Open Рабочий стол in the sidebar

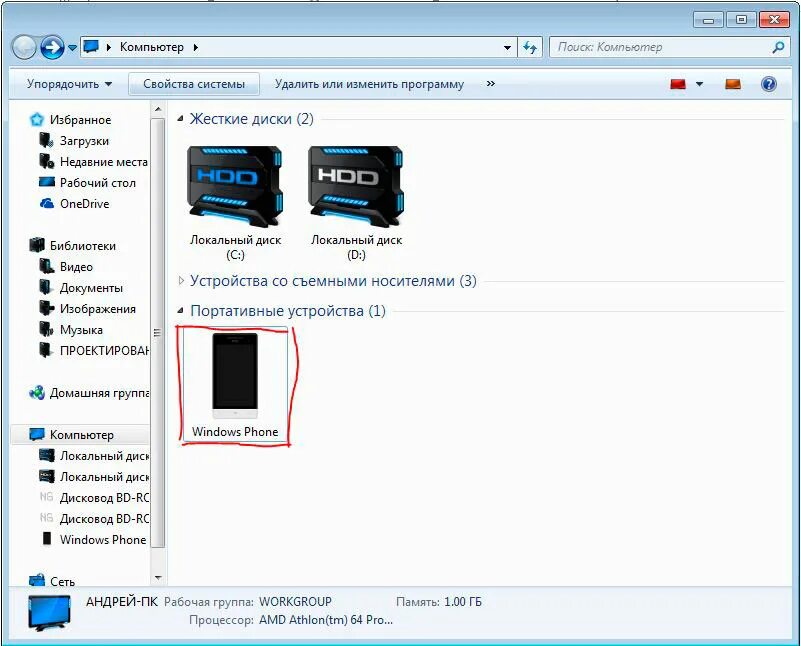pos(98,182)
